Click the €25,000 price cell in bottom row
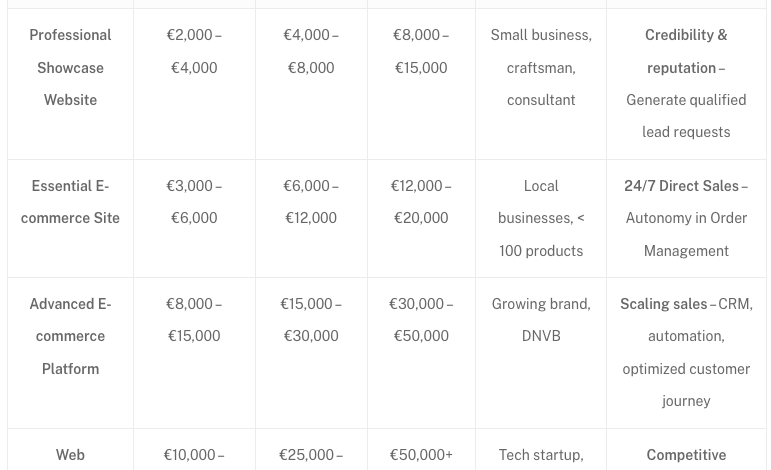Viewport: 771px width, 470px height. click(x=311, y=455)
